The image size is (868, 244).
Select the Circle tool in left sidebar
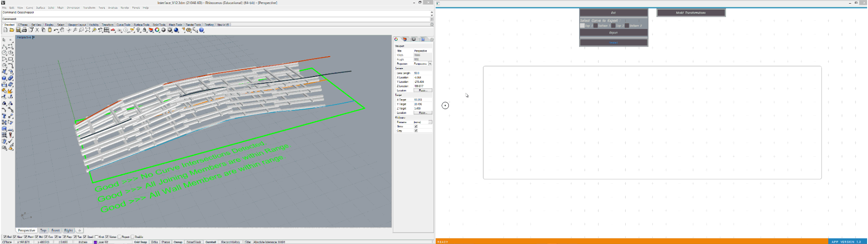click(x=4, y=53)
